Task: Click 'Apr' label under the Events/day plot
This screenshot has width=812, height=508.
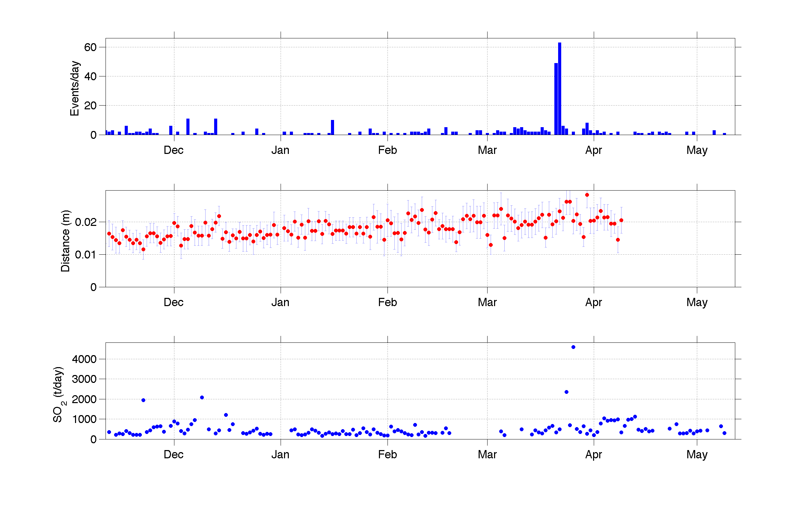Action: 594,150
